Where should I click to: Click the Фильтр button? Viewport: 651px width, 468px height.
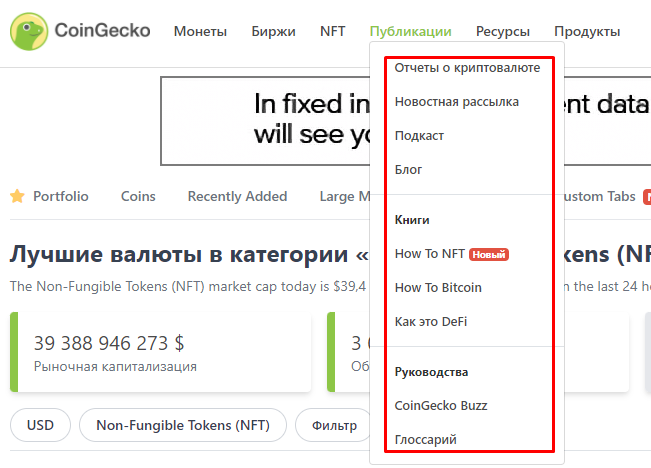pos(334,425)
